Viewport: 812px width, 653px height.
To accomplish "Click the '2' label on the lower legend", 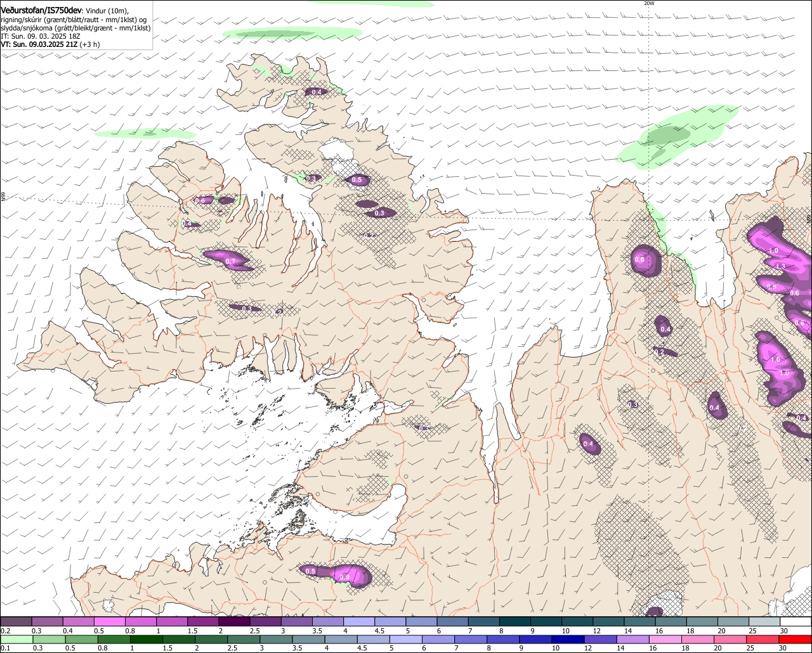I will pyautogui.click(x=197, y=648).
